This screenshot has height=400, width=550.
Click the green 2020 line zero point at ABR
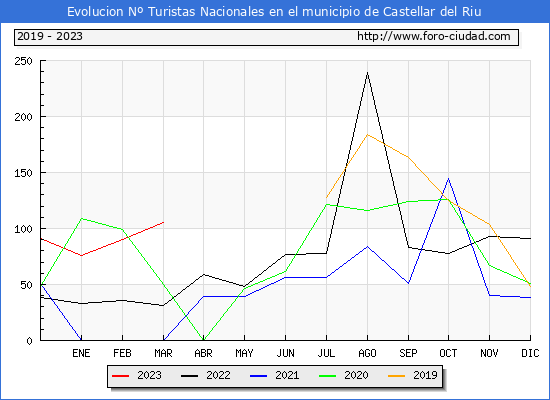click(203, 340)
